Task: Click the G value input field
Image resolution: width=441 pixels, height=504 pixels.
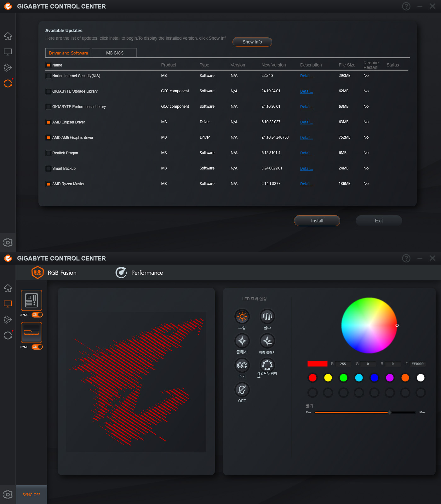Action: point(368,364)
